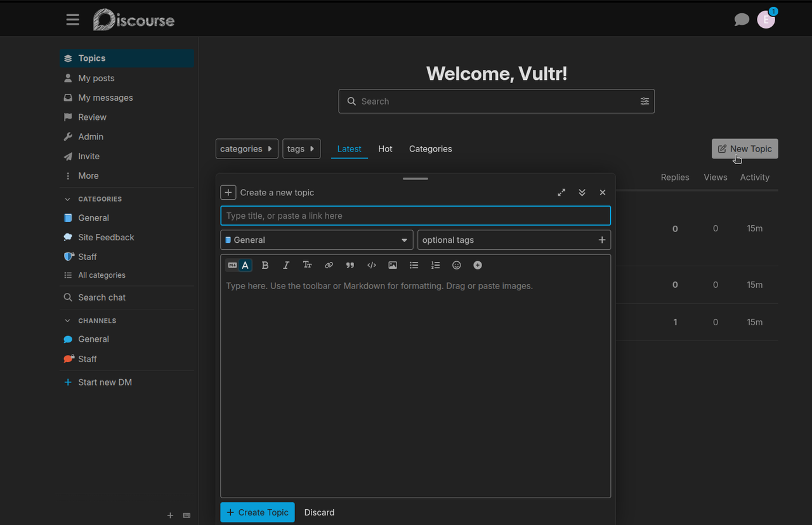Insert preformatted code with the code icon

(x=372, y=265)
